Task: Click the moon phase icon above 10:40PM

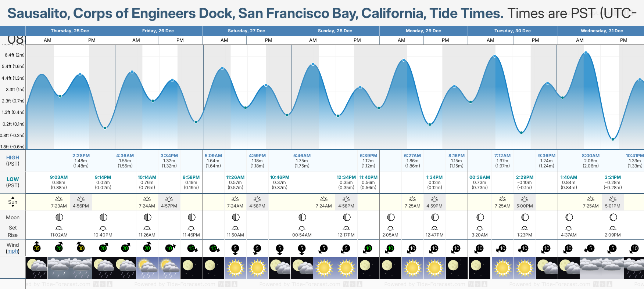Action: click(103, 217)
